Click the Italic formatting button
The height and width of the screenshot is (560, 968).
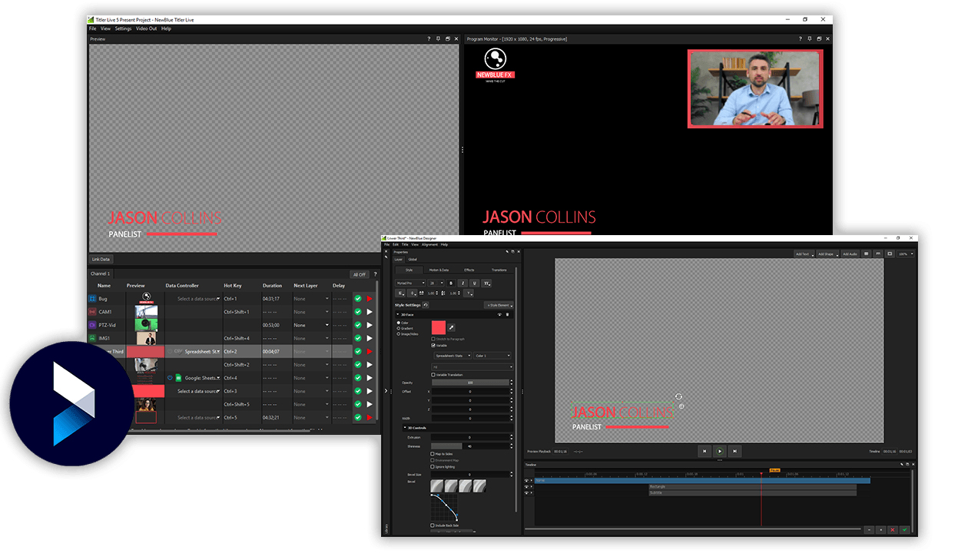pyautogui.click(x=462, y=283)
